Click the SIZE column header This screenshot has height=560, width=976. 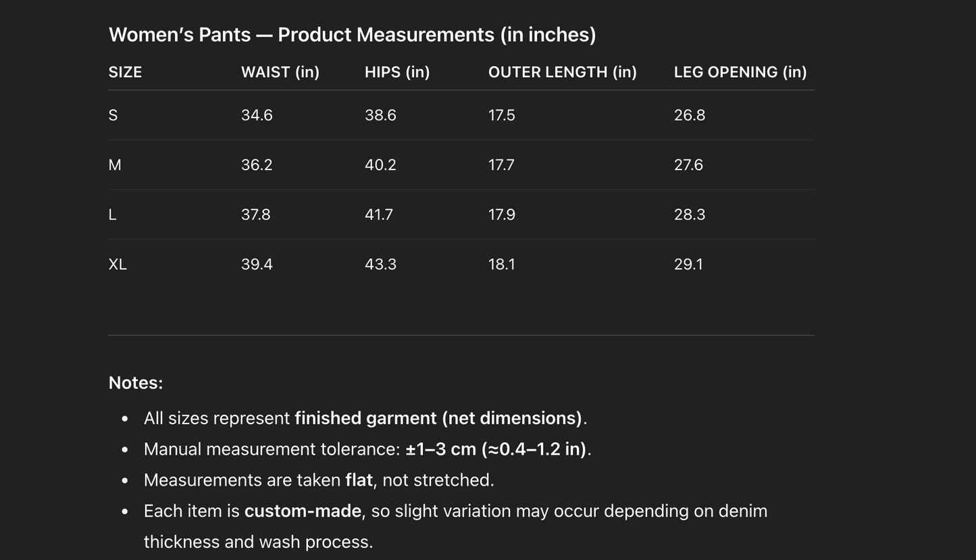click(125, 72)
